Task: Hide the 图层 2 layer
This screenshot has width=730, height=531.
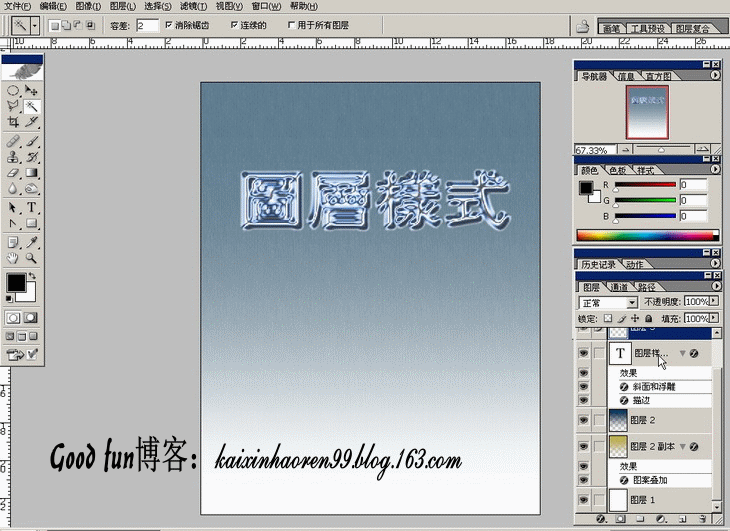Action: [x=583, y=420]
